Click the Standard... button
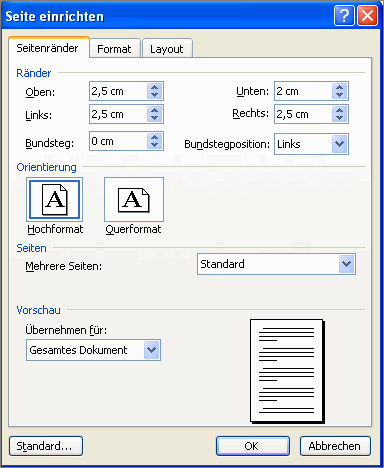The image size is (384, 468). point(46,446)
